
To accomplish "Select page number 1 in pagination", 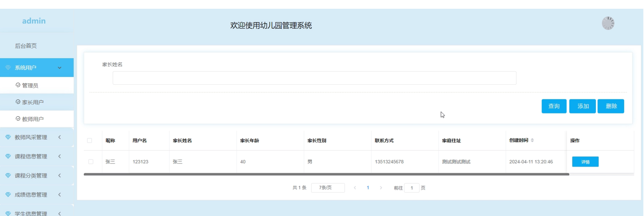I will pyautogui.click(x=368, y=188).
